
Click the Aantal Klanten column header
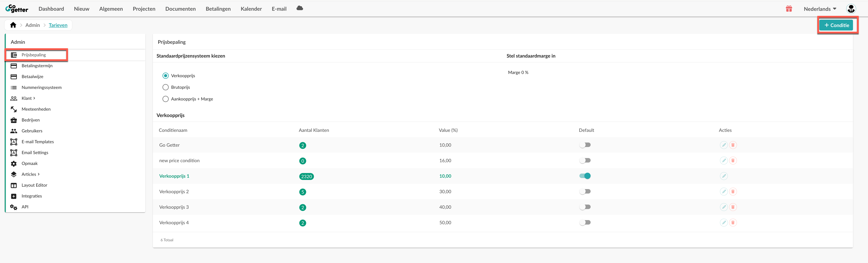[314, 130]
